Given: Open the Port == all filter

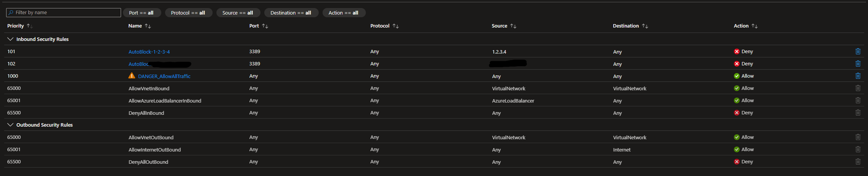Looking at the screenshot, I should coord(141,13).
